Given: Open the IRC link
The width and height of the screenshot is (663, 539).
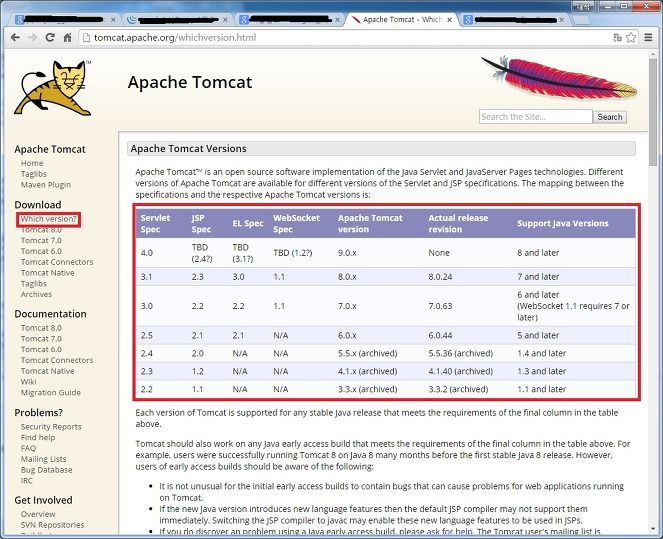Looking at the screenshot, I should 27,481.
